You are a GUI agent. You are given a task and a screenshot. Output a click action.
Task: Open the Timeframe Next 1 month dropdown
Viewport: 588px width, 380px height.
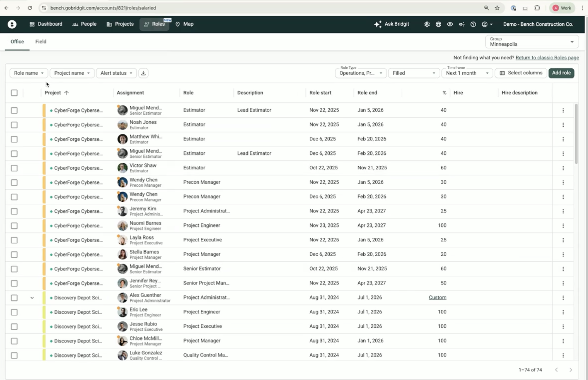(467, 73)
